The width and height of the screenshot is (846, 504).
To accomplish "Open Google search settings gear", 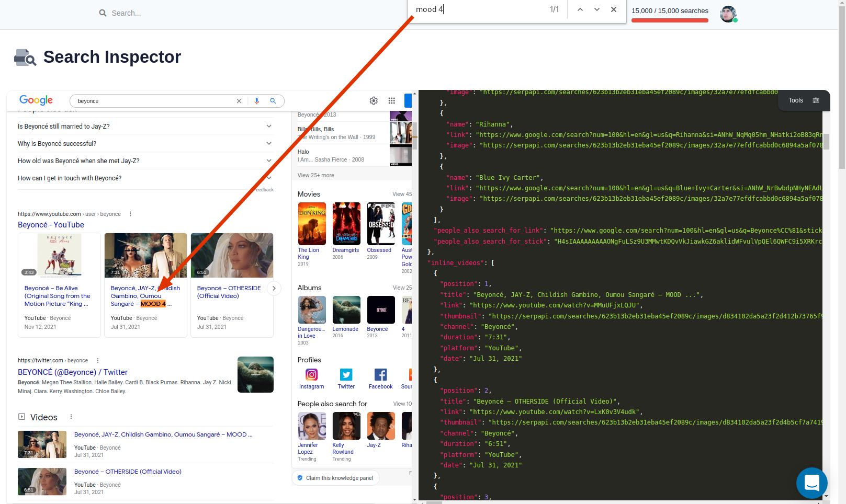I will (374, 100).
